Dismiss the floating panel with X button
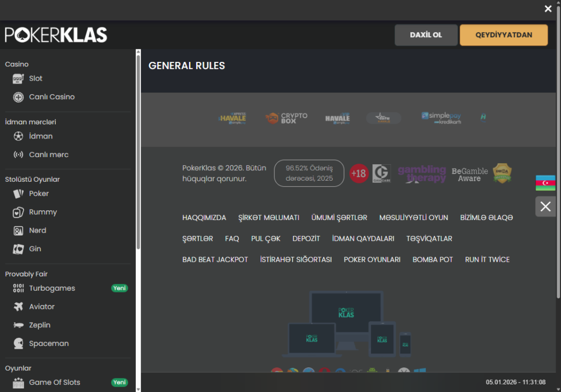The width and height of the screenshot is (561, 392). tap(545, 206)
